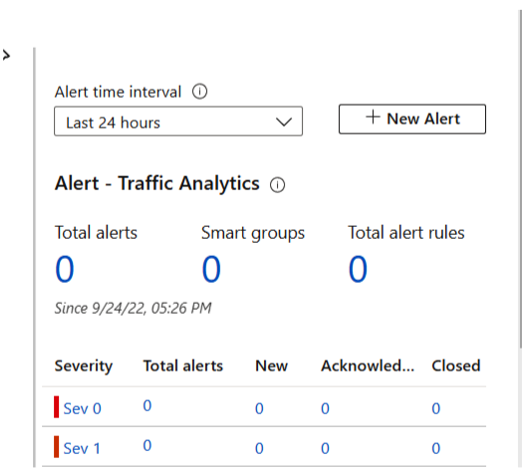This screenshot has height=473, width=529.
Task: Click the Sev 1 New count
Action: coord(259,448)
